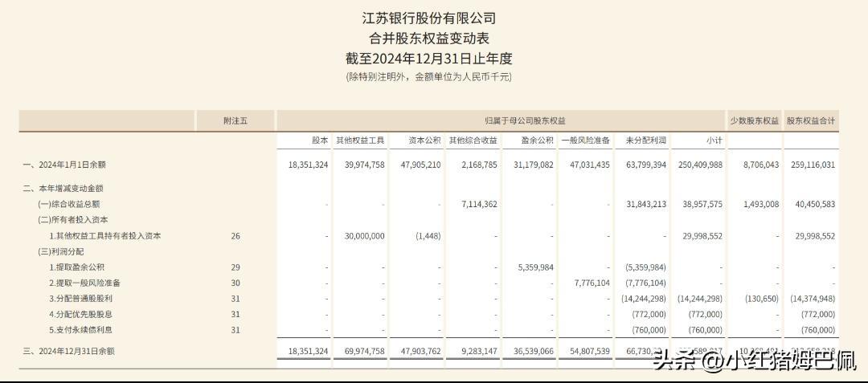Click the value 7,114,362
Image resolution: width=868 pixels, height=383 pixels.
pos(478,205)
